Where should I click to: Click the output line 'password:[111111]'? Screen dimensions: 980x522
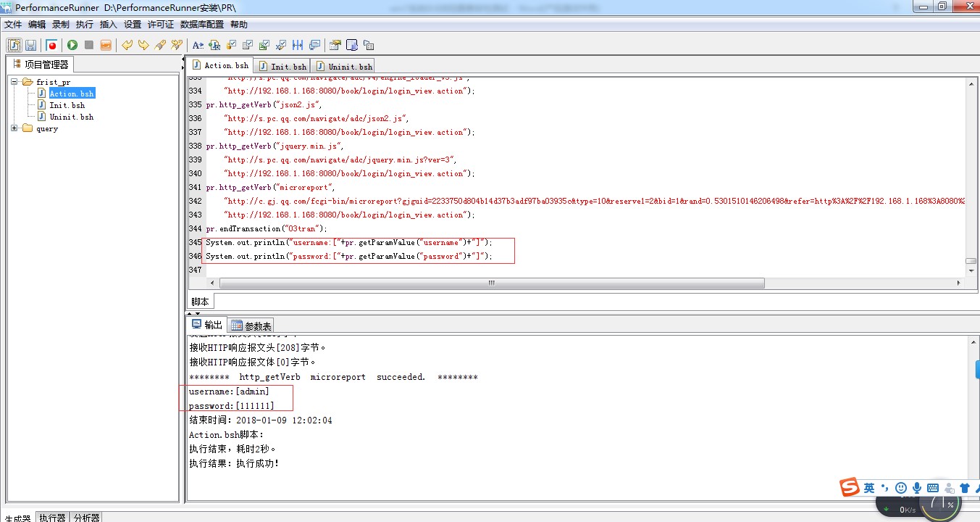pyautogui.click(x=232, y=406)
